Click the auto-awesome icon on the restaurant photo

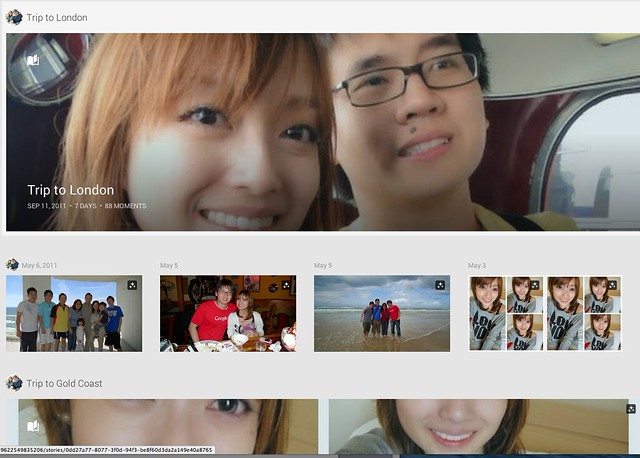pyautogui.click(x=286, y=285)
